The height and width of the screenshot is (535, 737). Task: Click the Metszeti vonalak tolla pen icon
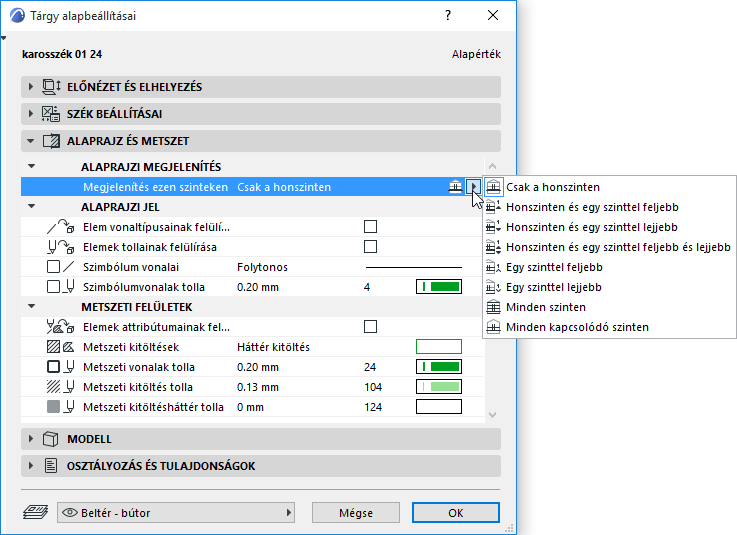click(x=61, y=367)
